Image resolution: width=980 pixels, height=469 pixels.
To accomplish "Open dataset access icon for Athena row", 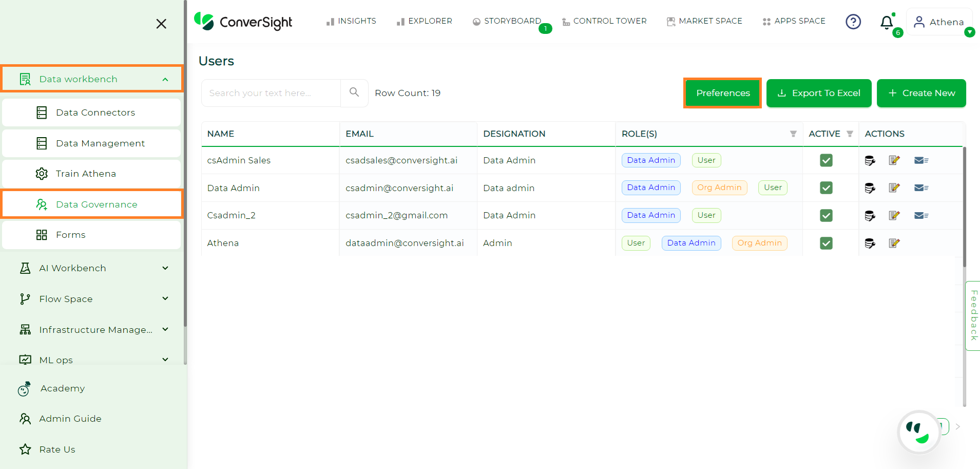I will click(870, 243).
